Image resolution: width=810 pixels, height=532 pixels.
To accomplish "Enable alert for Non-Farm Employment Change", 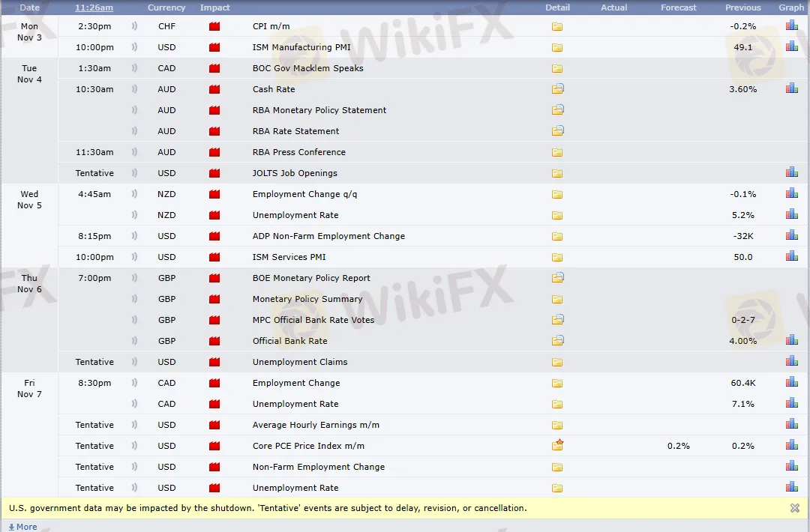I will coord(135,467).
